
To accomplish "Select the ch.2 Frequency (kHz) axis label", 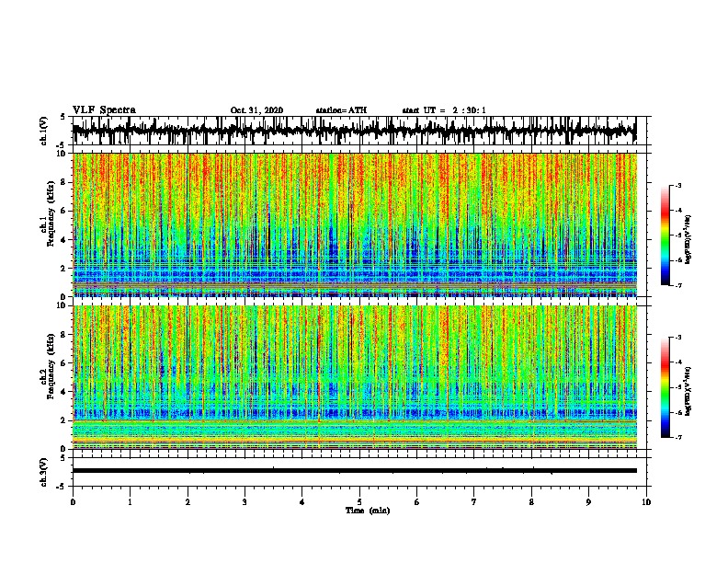I will 51,367.
